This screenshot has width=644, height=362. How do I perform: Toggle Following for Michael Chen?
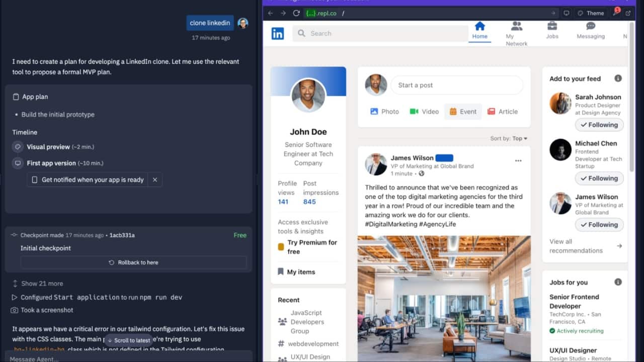pyautogui.click(x=599, y=178)
